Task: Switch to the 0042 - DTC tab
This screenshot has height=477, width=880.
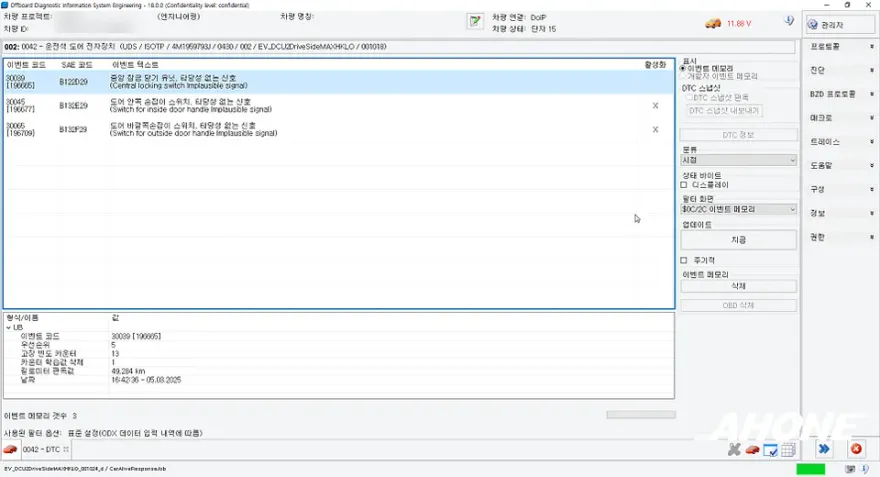Action: tap(45, 450)
